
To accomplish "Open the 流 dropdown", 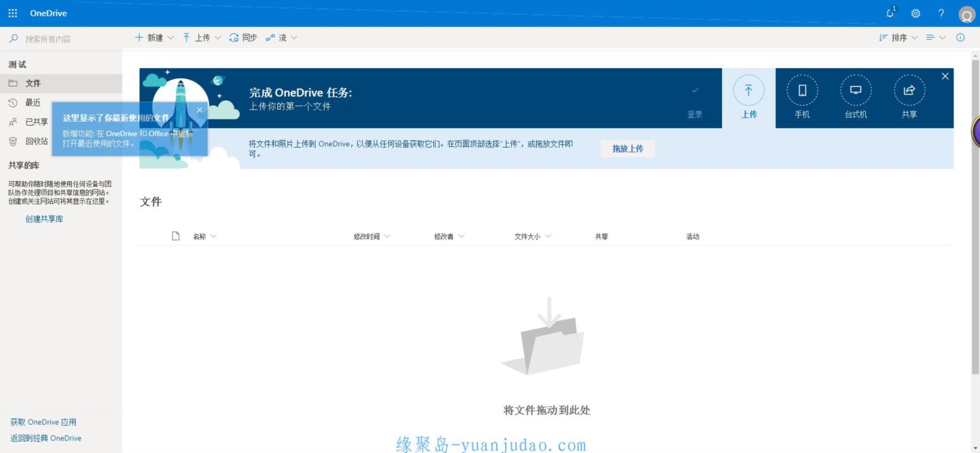I will (x=282, y=38).
